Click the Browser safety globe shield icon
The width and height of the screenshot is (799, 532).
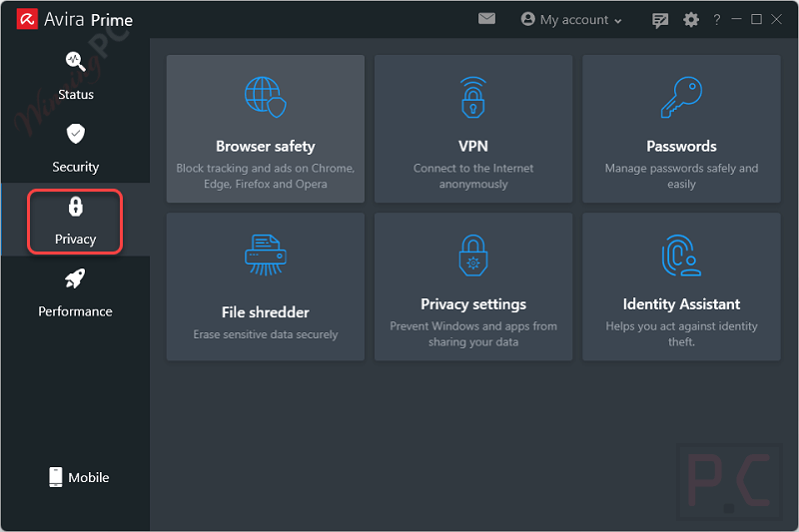click(x=266, y=98)
